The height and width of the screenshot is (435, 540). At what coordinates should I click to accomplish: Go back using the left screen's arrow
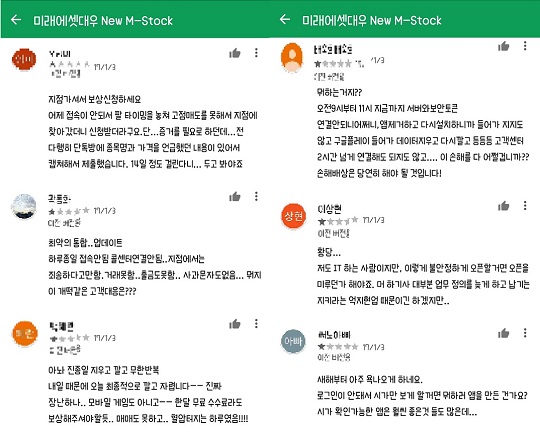point(16,20)
